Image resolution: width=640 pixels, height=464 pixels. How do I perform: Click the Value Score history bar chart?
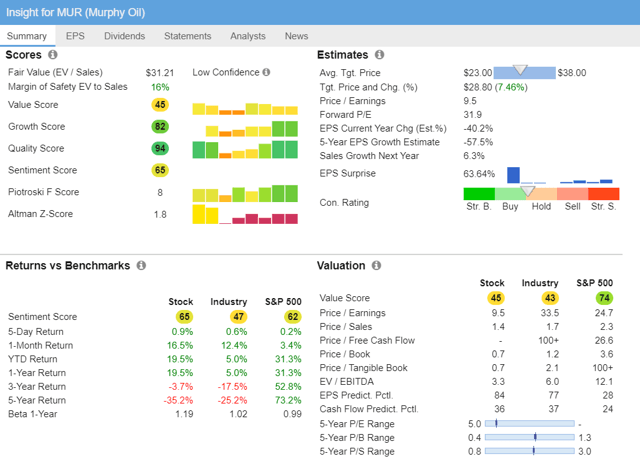(245, 109)
